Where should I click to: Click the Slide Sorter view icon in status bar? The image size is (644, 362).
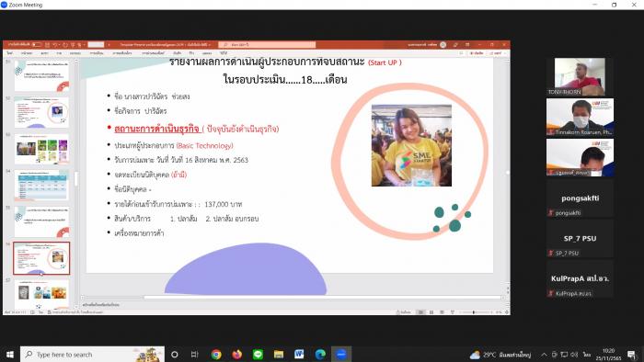tap(431, 312)
